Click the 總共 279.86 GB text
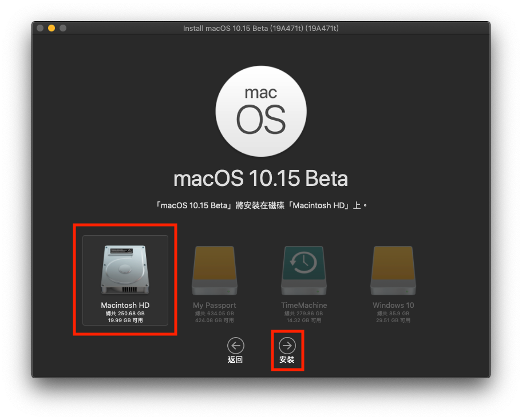This screenshot has width=522, height=420. (303, 314)
